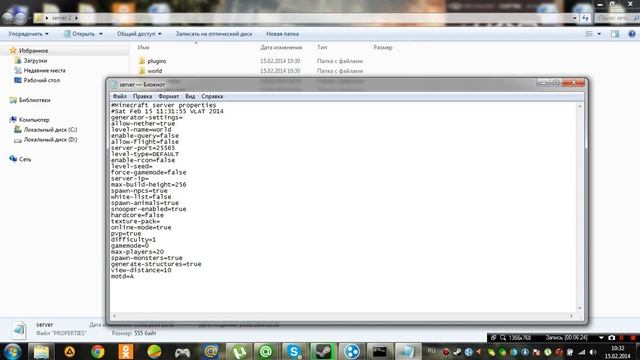Screen dimensions: 640x360
Task: Click Notepad horizontal scrollbar left arrow
Action: tap(114, 316)
